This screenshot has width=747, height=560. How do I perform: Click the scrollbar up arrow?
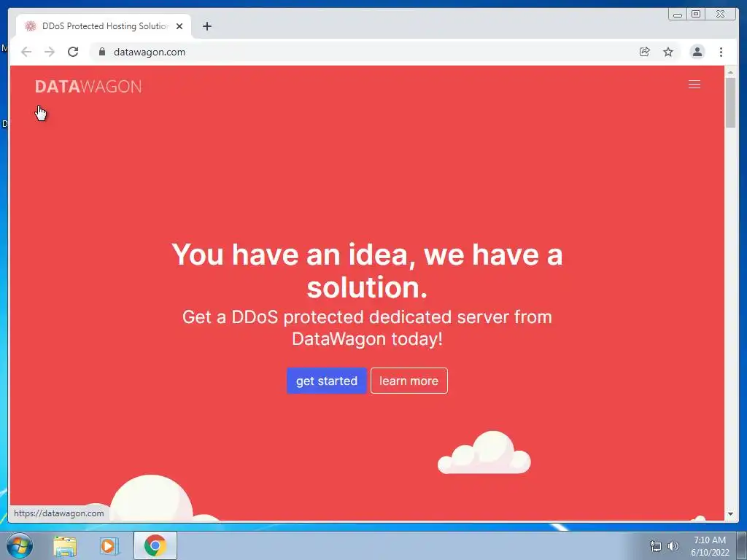coord(730,72)
